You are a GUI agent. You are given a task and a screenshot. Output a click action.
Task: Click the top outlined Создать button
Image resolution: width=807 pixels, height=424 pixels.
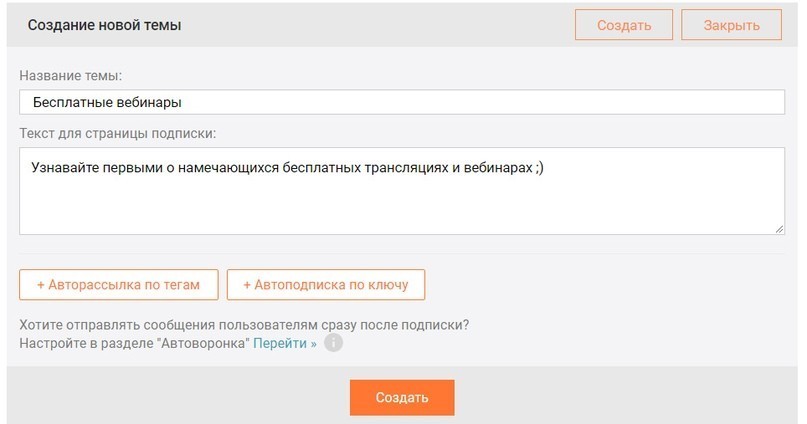point(624,25)
